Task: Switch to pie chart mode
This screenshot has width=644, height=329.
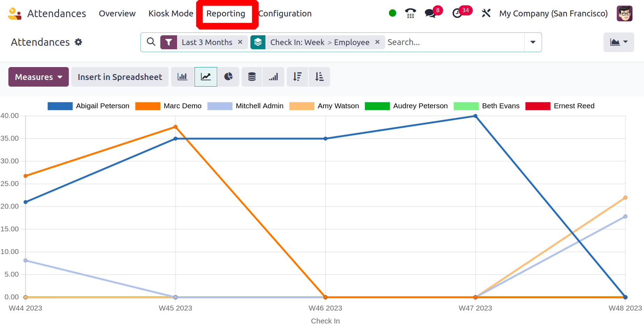Action: coord(228,77)
